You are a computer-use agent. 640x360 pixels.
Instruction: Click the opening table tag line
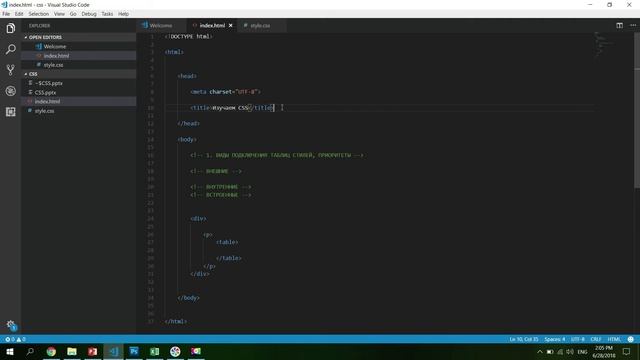click(227, 242)
